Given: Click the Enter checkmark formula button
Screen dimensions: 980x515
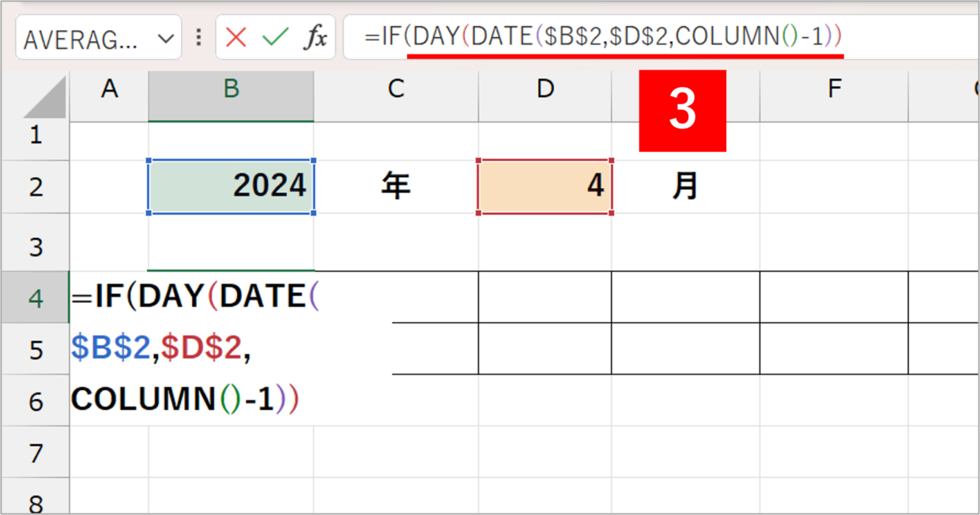Looking at the screenshot, I should (x=274, y=37).
